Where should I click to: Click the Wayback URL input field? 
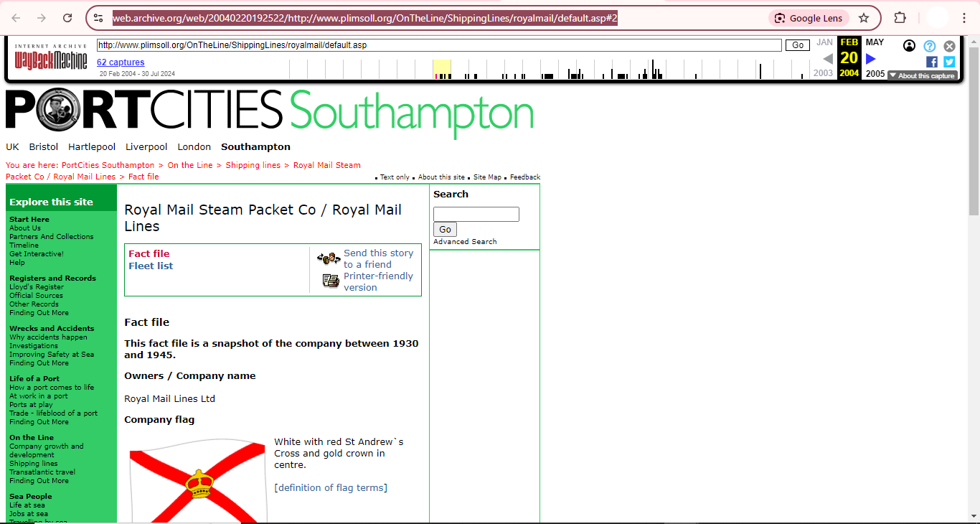click(439, 45)
